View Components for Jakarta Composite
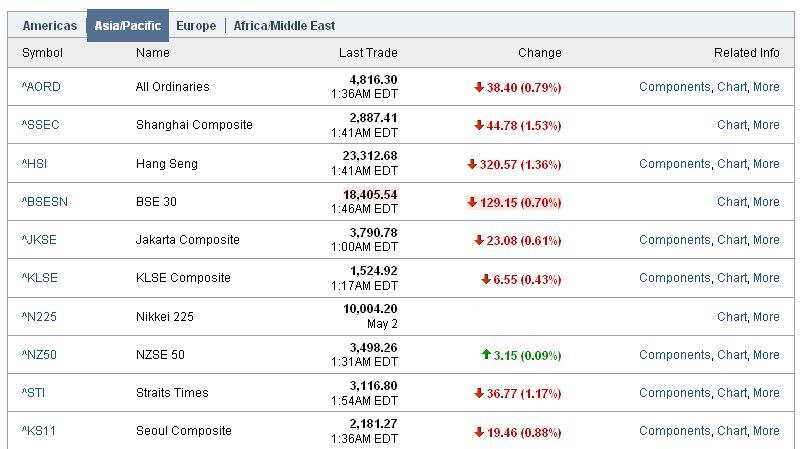 (675, 239)
